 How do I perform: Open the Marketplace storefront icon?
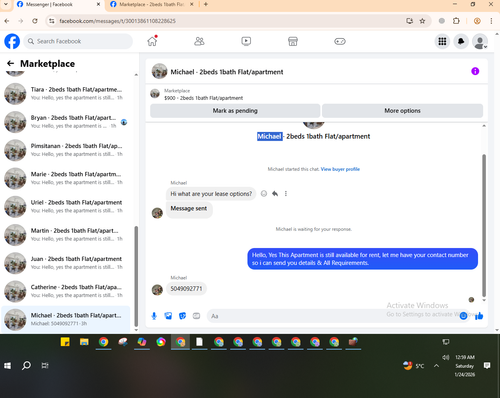pos(293,41)
